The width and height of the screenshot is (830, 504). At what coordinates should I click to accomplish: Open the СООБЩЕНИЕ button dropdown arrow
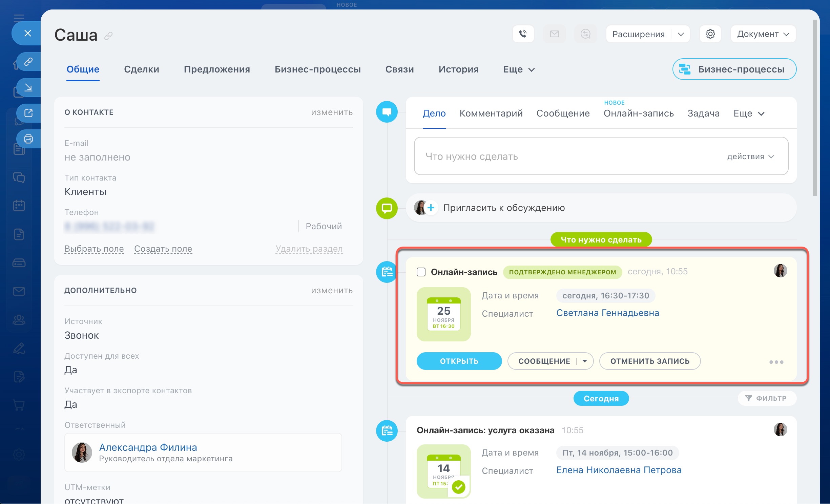585,361
